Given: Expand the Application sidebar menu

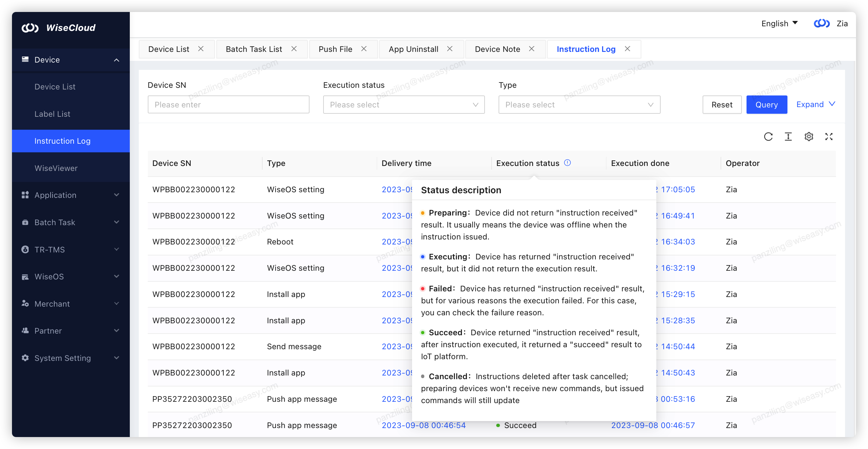Looking at the screenshot, I should pyautogui.click(x=71, y=195).
